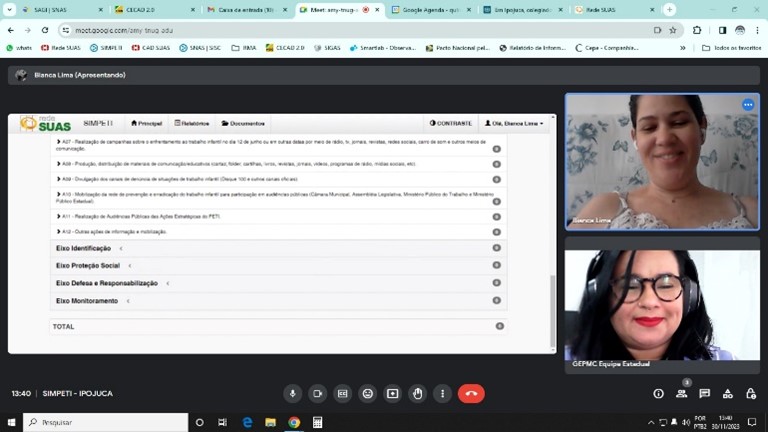This screenshot has width=768, height=432.
Task: Expand the Eixo Monitoramento section
Action: click(x=86, y=301)
